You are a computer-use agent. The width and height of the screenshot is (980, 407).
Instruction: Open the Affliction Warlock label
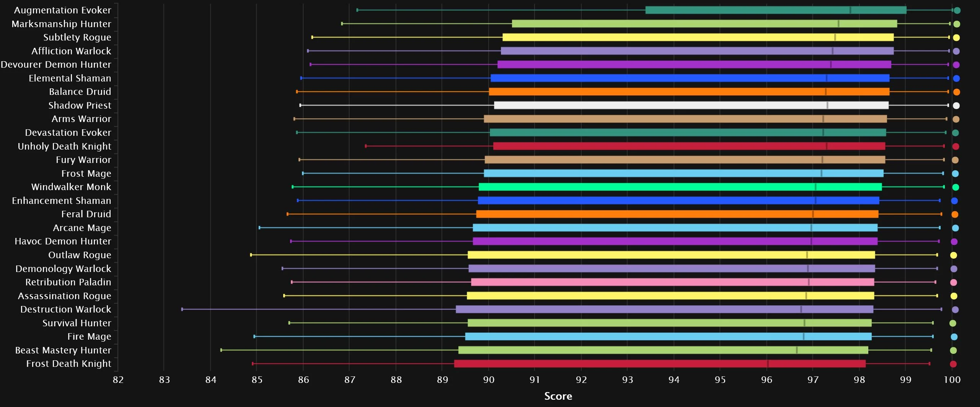point(71,51)
